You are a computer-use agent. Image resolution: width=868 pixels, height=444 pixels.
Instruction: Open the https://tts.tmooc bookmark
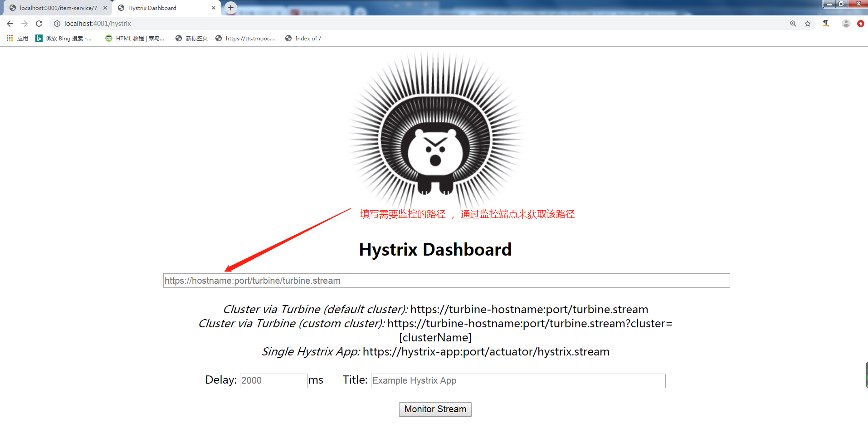[245, 38]
